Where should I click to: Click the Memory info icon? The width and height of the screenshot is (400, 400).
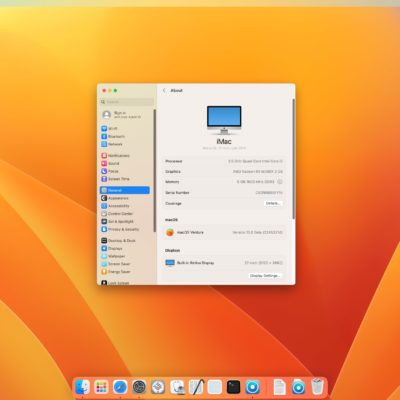[280, 182]
